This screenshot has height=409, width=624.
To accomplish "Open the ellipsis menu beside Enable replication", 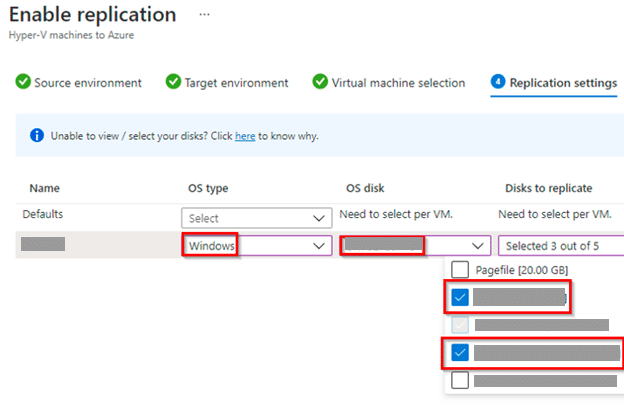I will [205, 16].
